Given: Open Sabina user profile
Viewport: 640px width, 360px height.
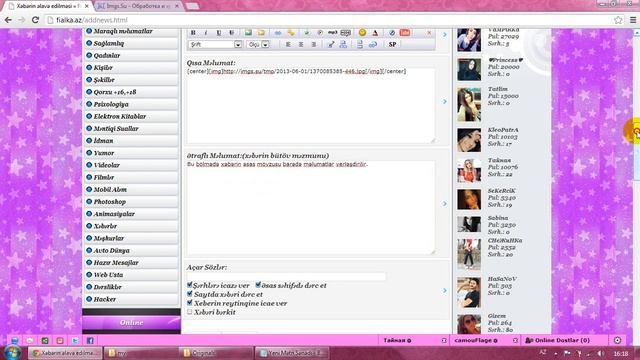Looking at the screenshot, I should coord(498,218).
